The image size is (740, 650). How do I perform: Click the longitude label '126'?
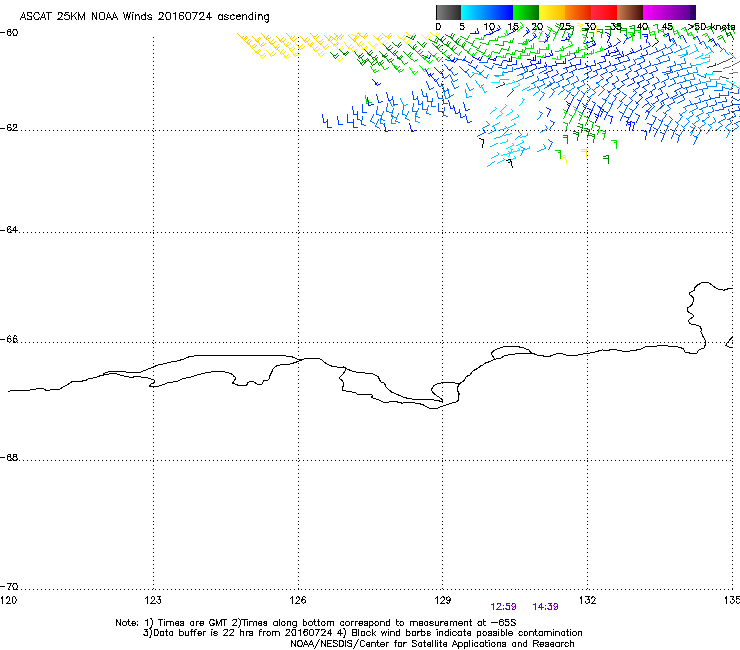(298, 600)
